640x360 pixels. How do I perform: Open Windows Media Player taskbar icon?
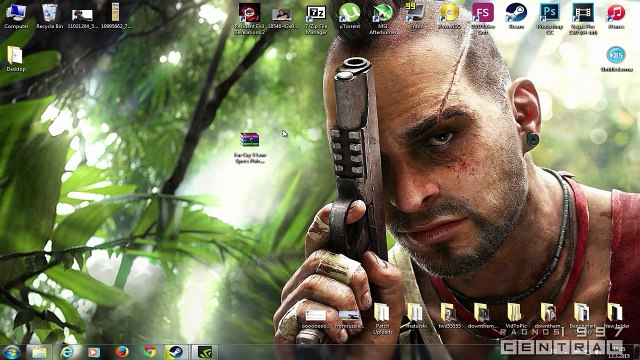[x=94, y=352]
